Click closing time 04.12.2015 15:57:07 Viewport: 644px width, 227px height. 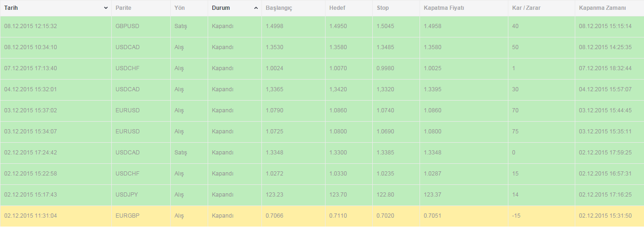(x=605, y=89)
